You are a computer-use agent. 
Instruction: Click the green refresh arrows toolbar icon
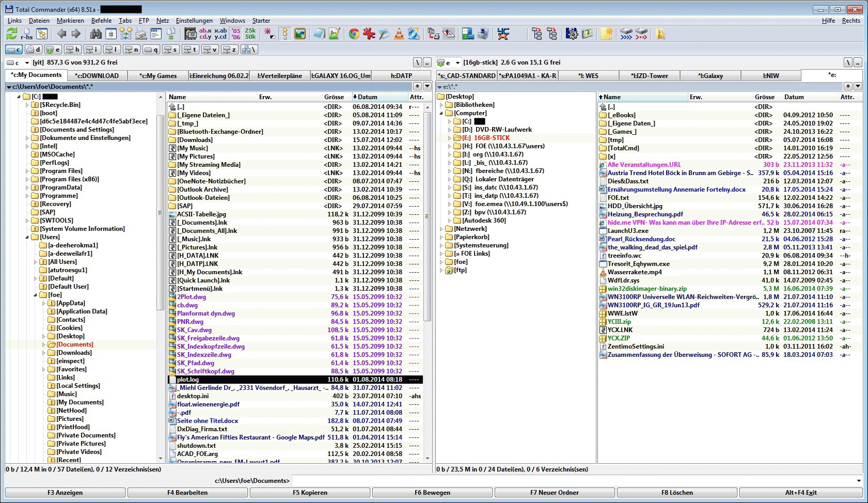point(12,34)
